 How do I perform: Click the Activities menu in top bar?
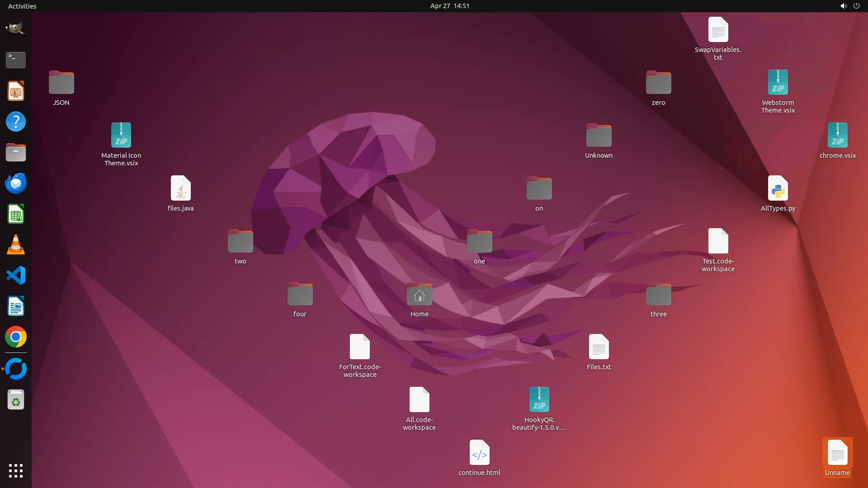(x=22, y=6)
